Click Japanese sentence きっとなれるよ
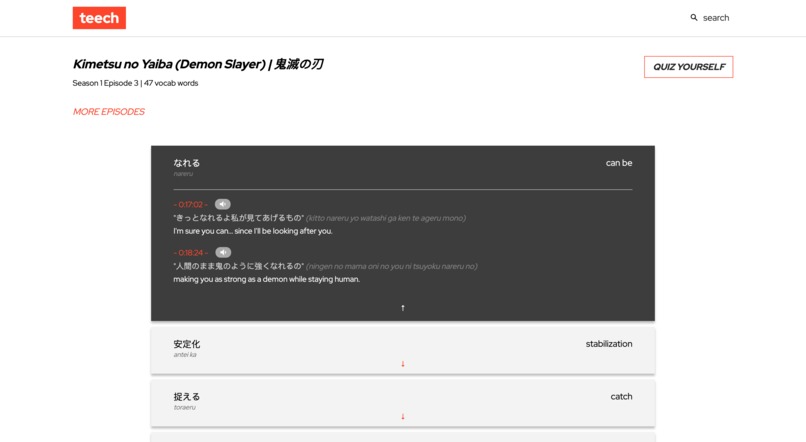This screenshot has height=442, width=806. click(239, 218)
